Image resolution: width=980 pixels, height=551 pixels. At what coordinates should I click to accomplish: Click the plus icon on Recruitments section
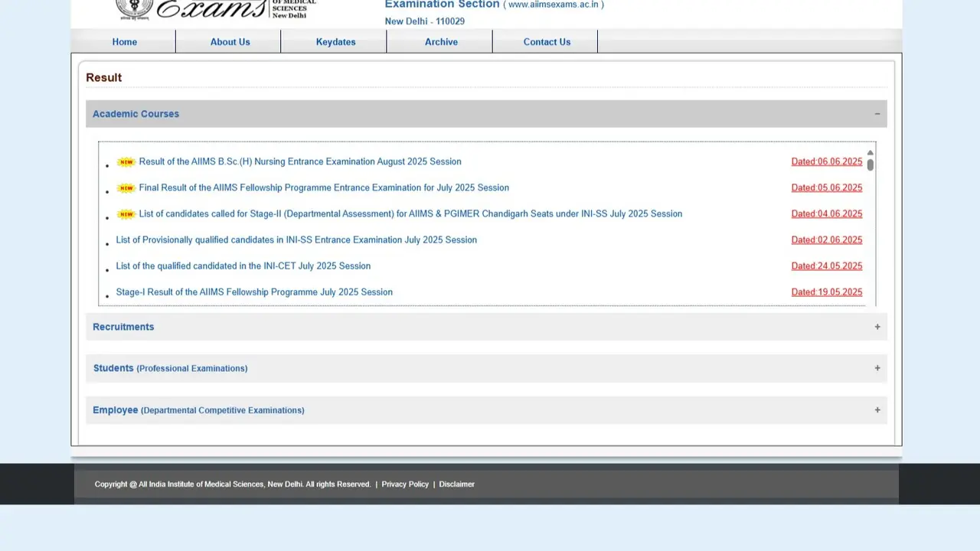coord(877,326)
